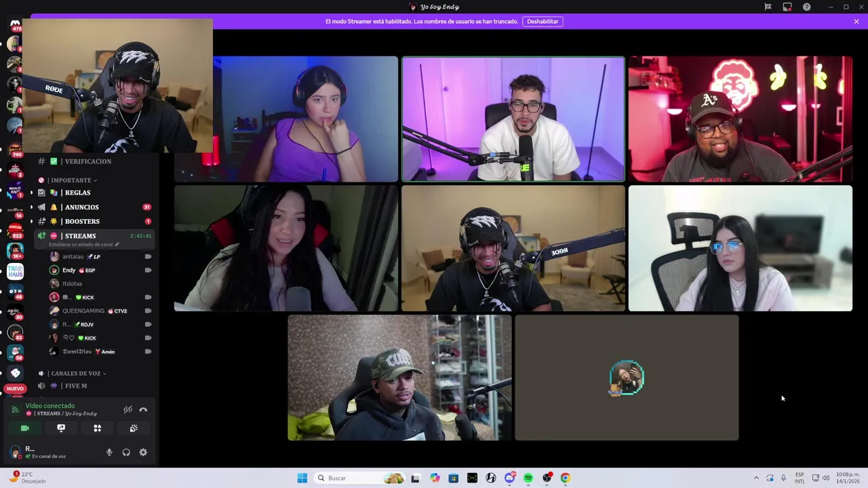Open Google Chrome from the taskbar
The width and height of the screenshot is (868, 488).
565,478
